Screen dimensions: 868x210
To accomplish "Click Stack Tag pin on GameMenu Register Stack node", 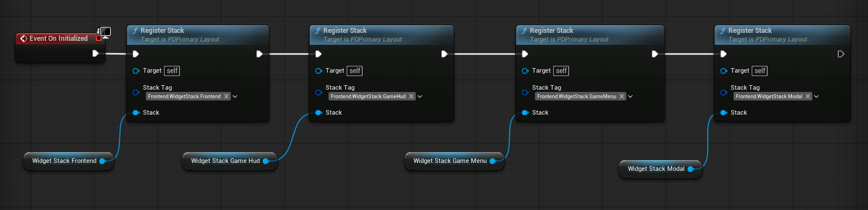I will (x=525, y=92).
